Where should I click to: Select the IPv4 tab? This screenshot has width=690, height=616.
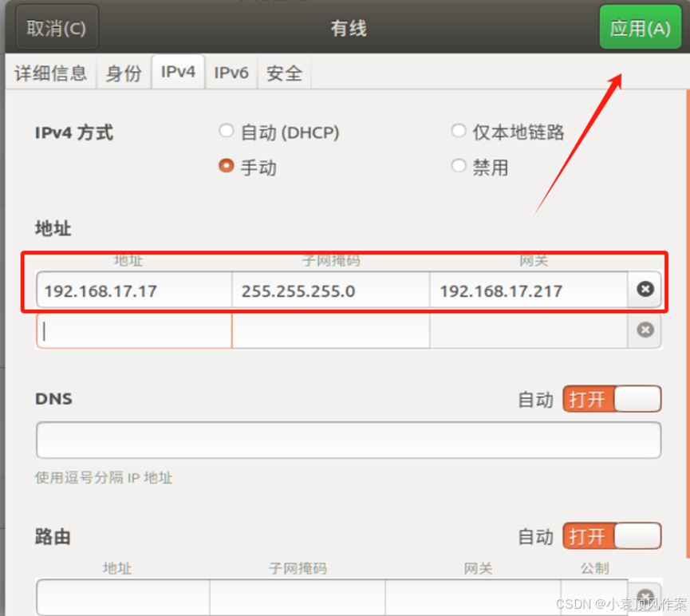click(x=178, y=72)
